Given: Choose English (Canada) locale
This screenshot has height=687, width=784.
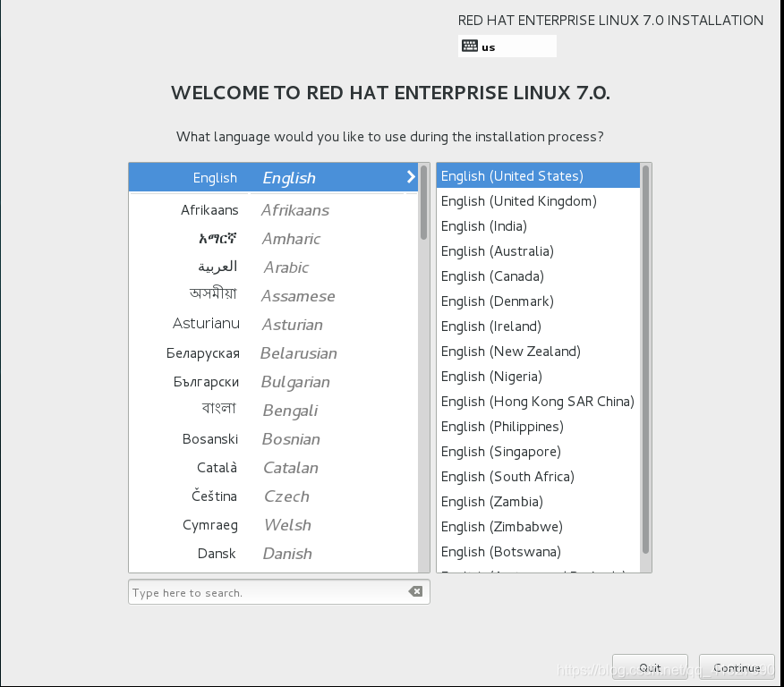Looking at the screenshot, I should 538,276.
